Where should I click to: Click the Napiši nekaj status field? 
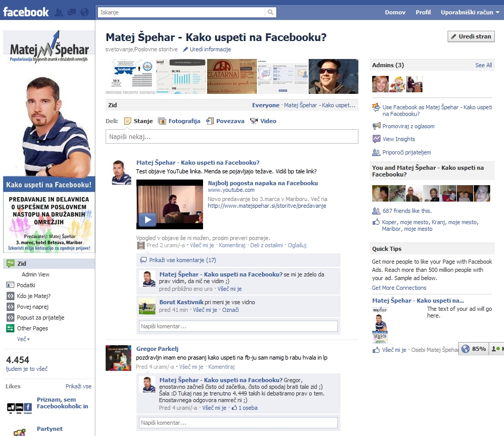(x=232, y=137)
